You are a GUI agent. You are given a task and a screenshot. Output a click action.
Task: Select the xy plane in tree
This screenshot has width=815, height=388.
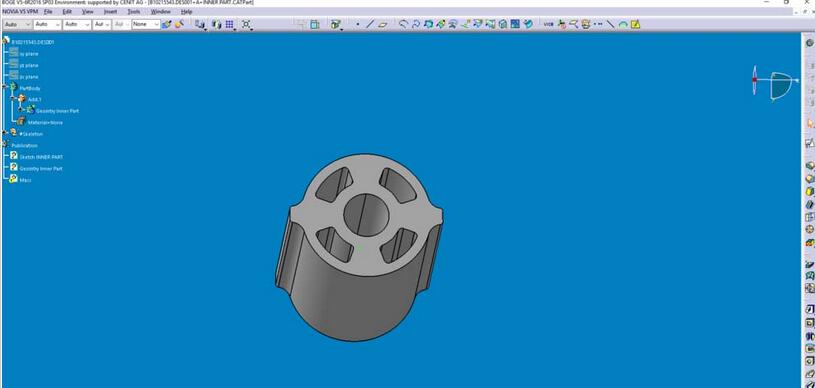click(x=29, y=54)
